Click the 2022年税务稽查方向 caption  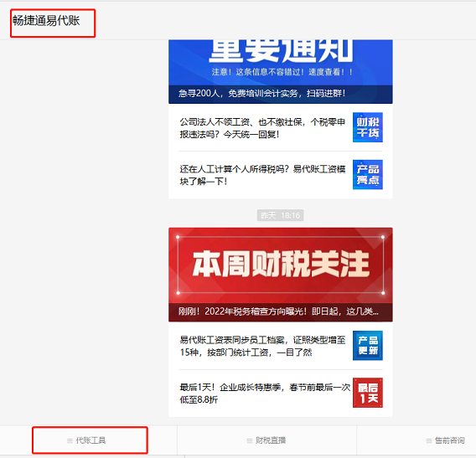[x=278, y=311]
